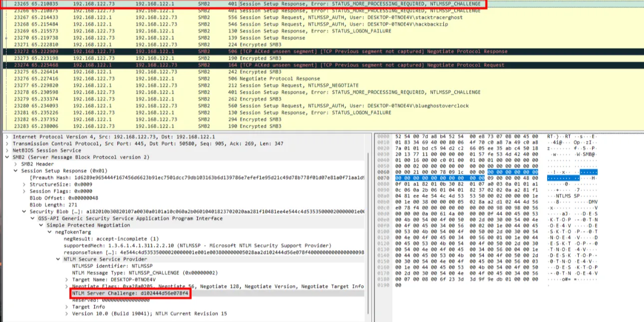Collapse the NTLM Secure Service Provider node
644x322 pixels.
point(58,259)
